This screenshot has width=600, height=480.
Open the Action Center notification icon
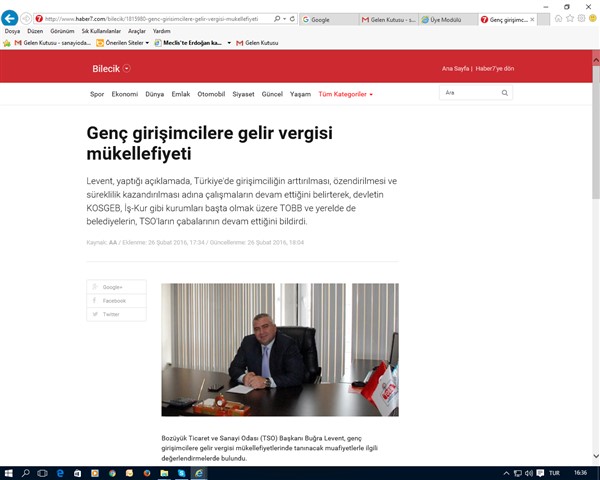540,473
